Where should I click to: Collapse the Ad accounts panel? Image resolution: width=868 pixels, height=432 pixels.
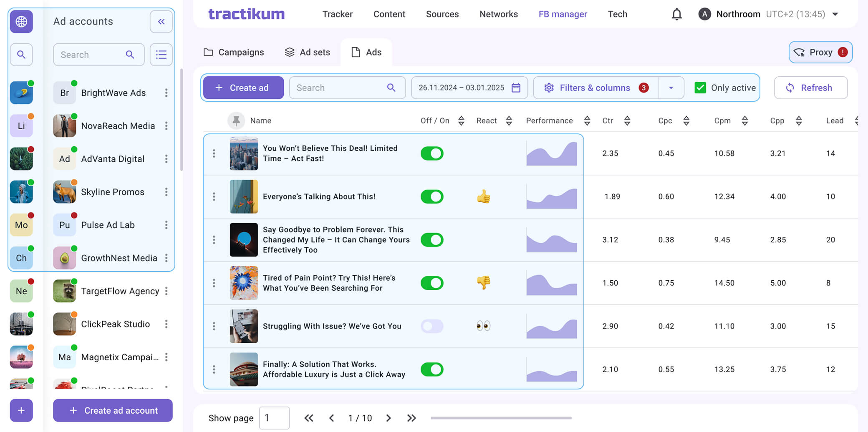pyautogui.click(x=161, y=22)
